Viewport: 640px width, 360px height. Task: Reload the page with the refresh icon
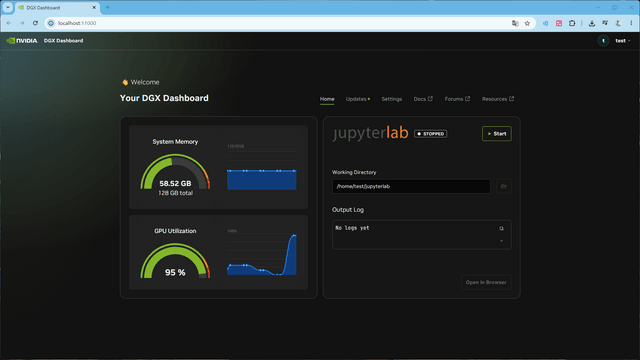point(36,23)
